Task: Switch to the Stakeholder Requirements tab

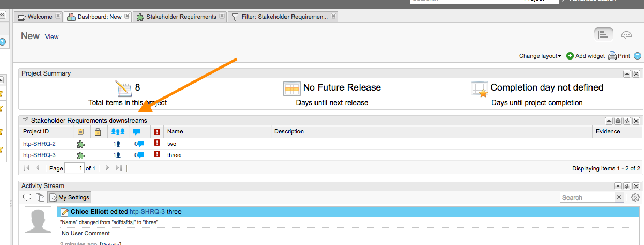Action: click(x=175, y=17)
